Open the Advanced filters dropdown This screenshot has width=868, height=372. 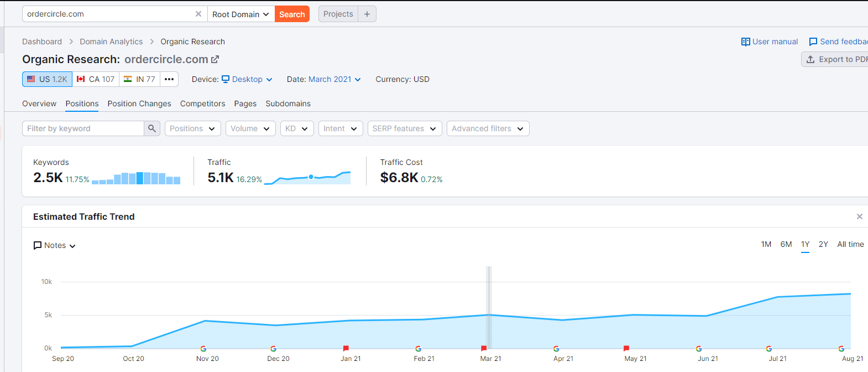(x=488, y=128)
